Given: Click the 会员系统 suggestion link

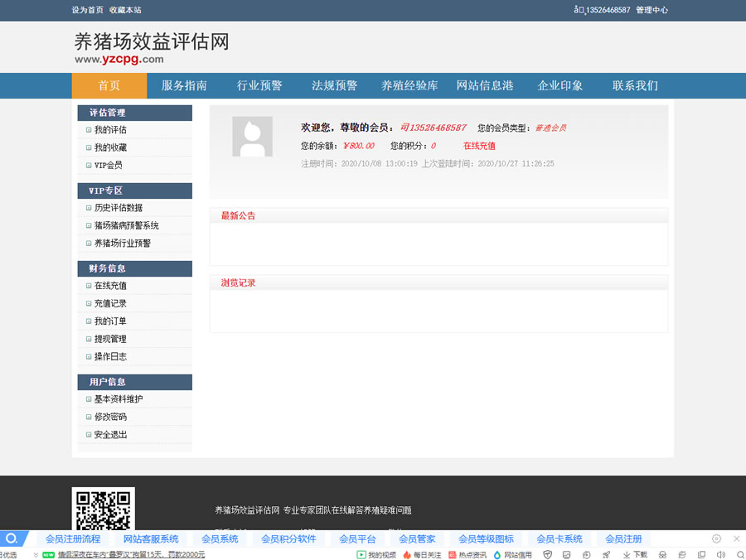Looking at the screenshot, I should tap(220, 539).
